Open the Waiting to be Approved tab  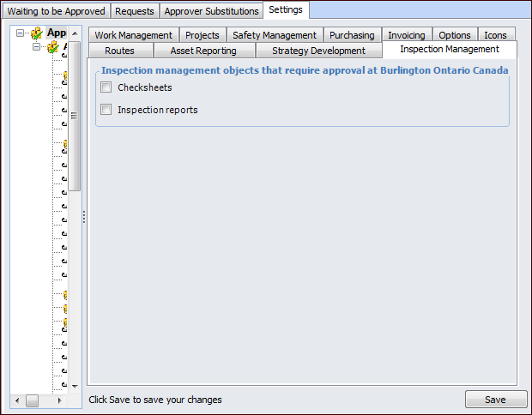57,11
